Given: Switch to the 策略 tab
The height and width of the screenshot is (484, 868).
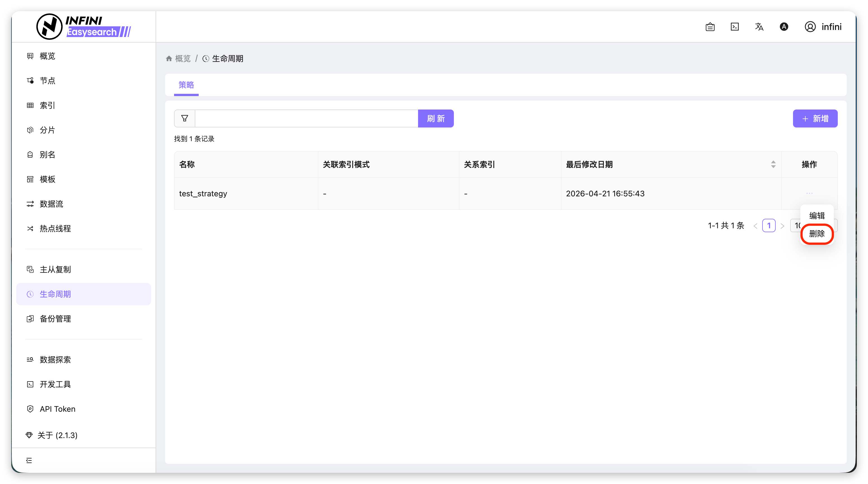Looking at the screenshot, I should pos(186,85).
